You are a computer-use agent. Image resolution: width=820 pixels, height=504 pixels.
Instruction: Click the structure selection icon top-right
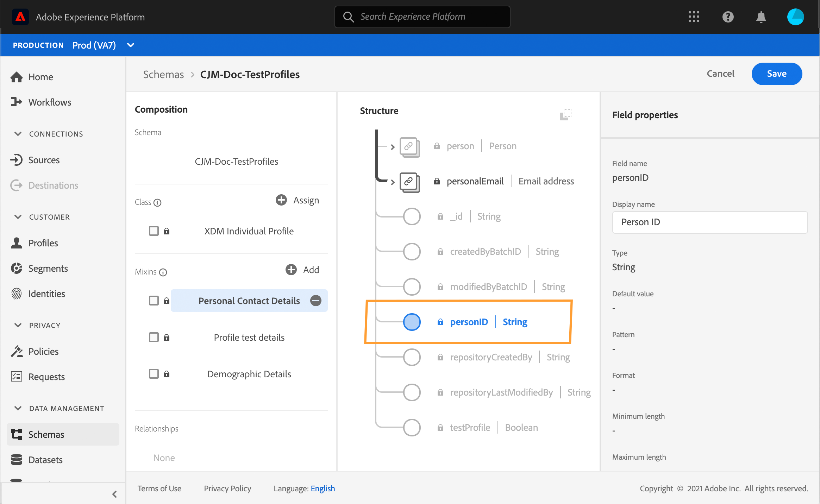(565, 114)
